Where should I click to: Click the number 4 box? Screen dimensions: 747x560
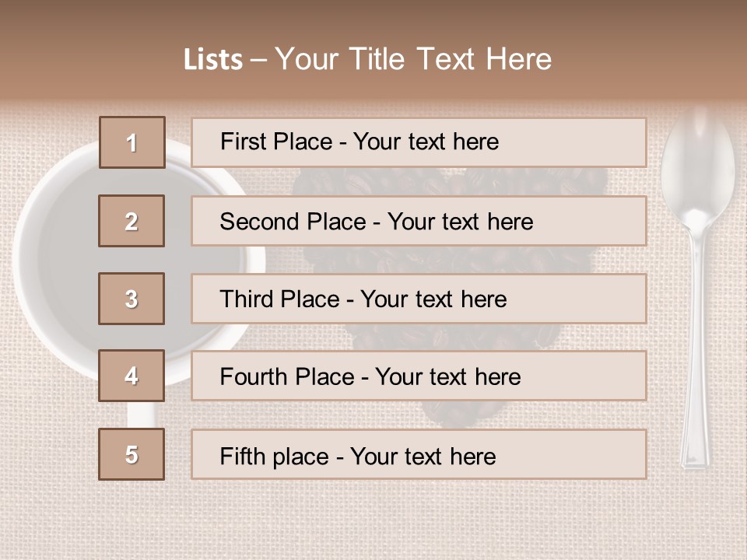[x=132, y=376]
